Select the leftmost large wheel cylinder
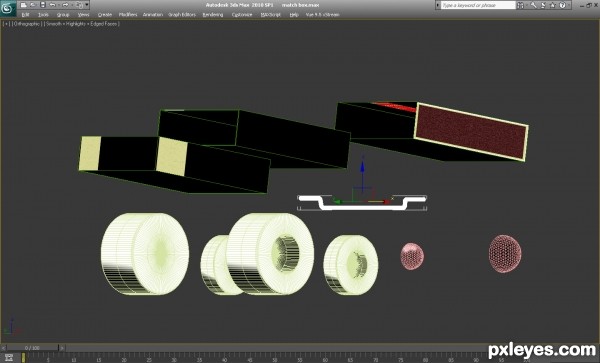Screen dimensions: 600x363 (145, 254)
